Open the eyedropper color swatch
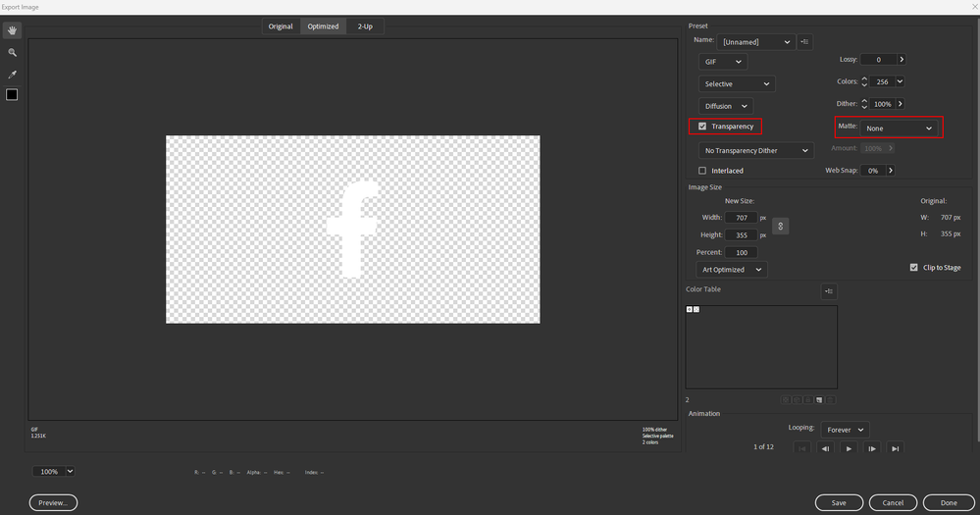This screenshot has width=980, height=515. (12, 94)
